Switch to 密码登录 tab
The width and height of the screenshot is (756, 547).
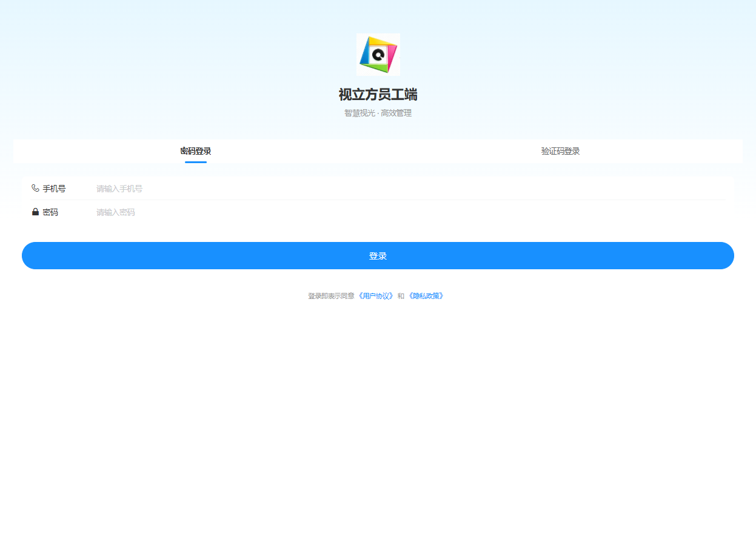[x=196, y=151]
